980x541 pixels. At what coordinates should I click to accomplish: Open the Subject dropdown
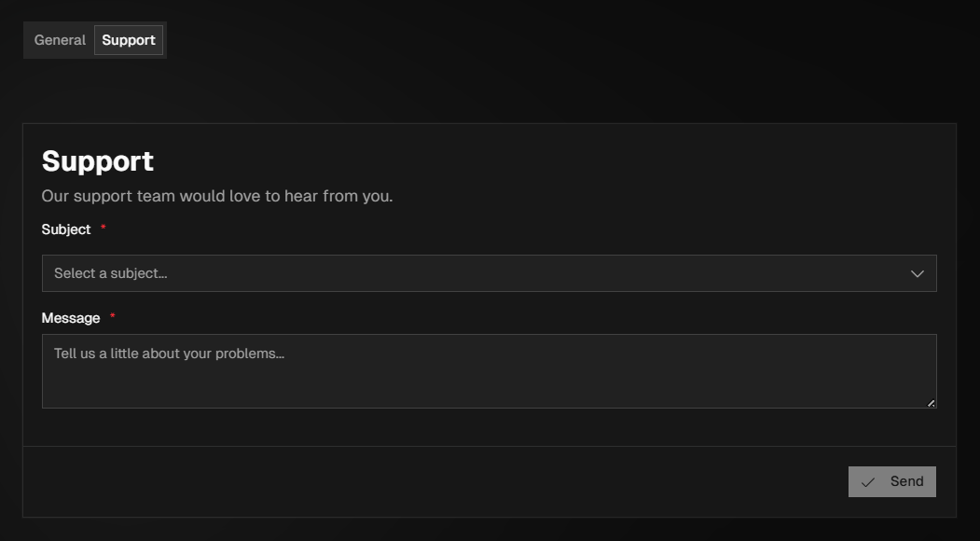click(489, 273)
